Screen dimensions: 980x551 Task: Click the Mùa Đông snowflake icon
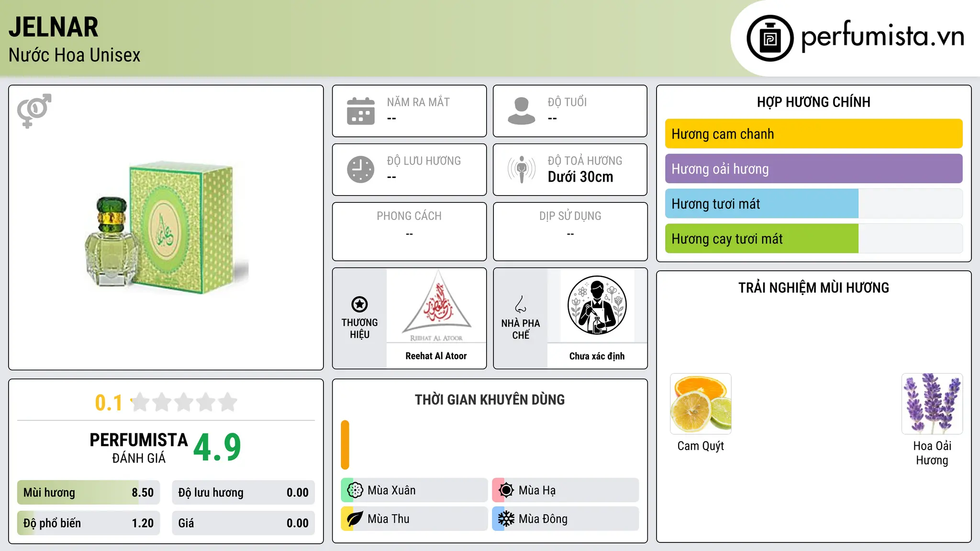[x=506, y=519]
